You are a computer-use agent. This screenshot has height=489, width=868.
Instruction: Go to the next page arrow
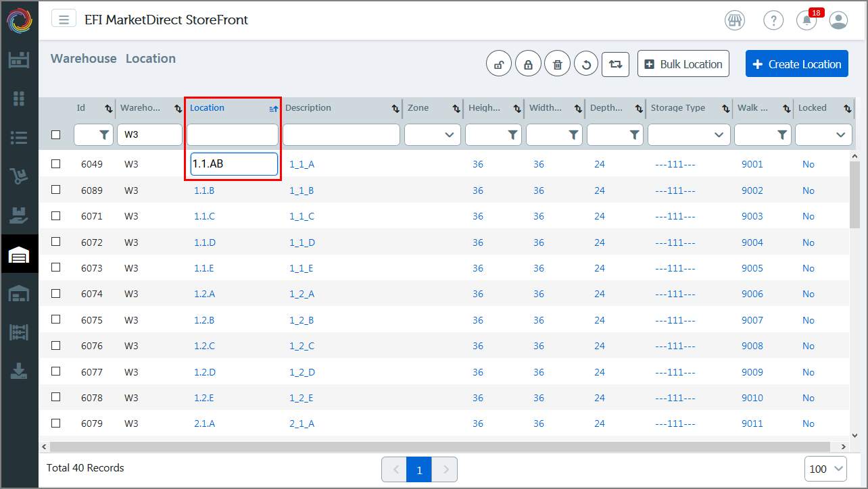click(445, 469)
